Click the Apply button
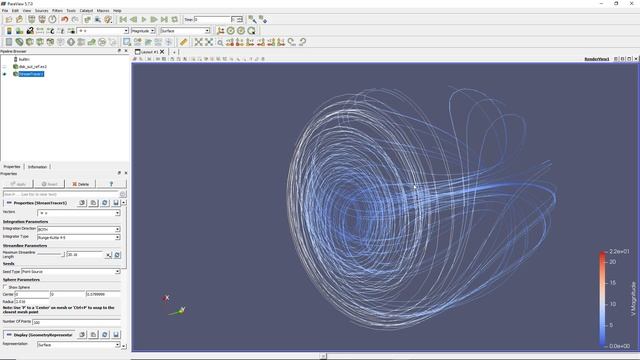 [18, 184]
